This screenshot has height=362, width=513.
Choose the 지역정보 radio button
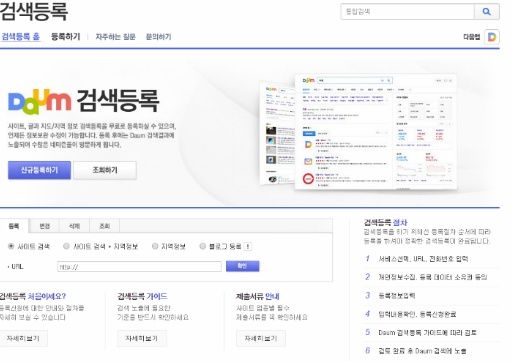[x=155, y=246]
